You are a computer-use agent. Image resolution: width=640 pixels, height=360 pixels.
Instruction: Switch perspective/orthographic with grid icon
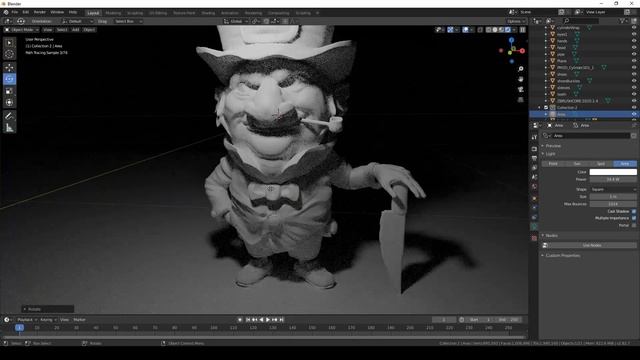coord(520,100)
